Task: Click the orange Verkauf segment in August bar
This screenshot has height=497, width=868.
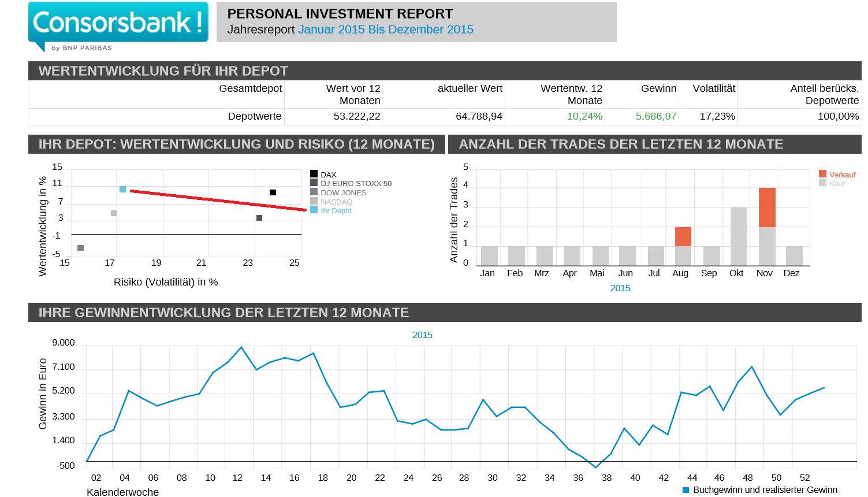Action: (x=683, y=236)
